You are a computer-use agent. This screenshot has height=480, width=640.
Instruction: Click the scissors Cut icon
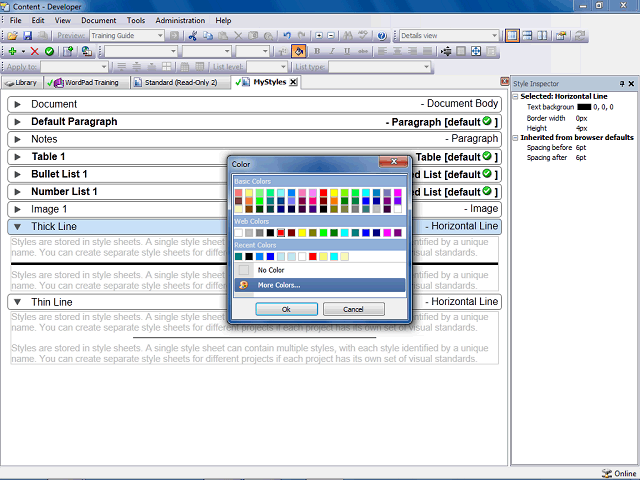[193, 36]
